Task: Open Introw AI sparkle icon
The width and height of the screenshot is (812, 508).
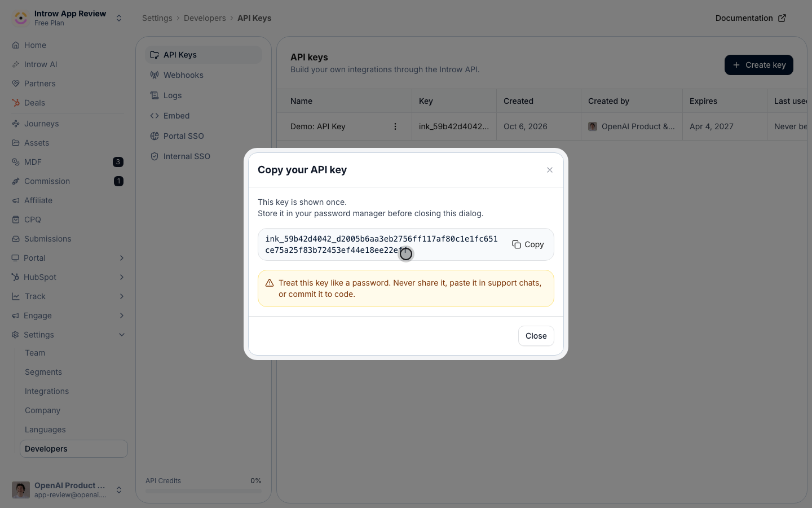Action: click(16, 64)
